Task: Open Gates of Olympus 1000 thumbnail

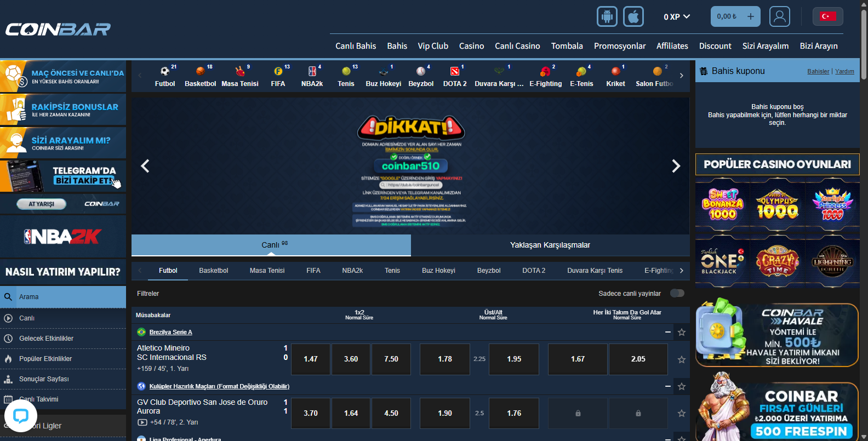Action: point(777,204)
